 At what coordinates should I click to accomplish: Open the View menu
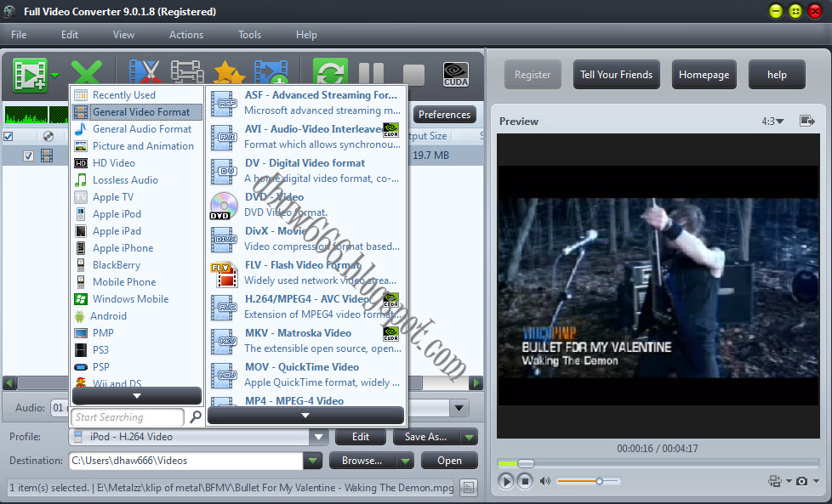[123, 35]
